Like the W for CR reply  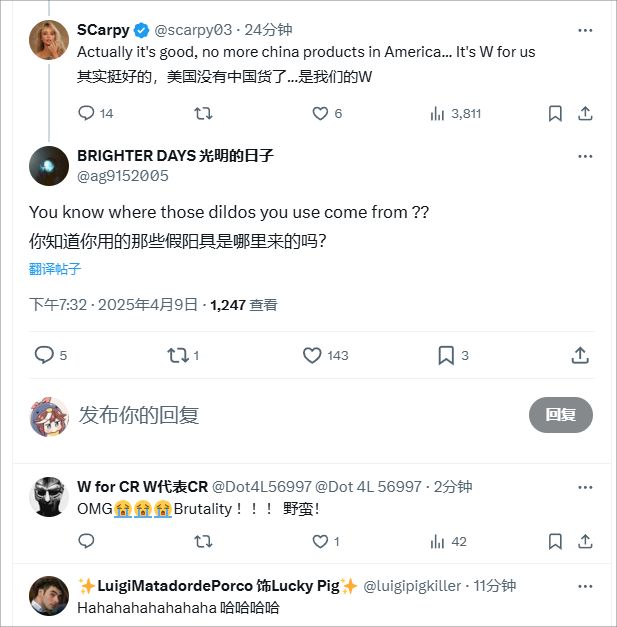click(320, 541)
